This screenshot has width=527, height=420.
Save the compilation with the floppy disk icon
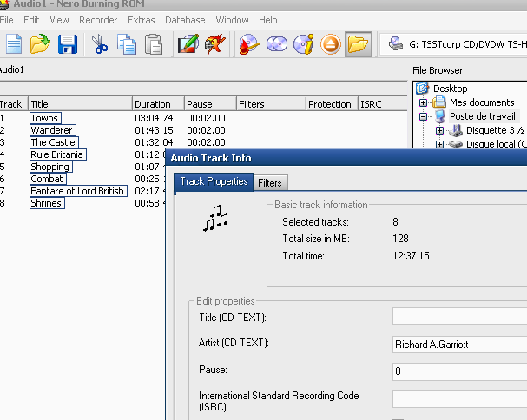pos(68,44)
